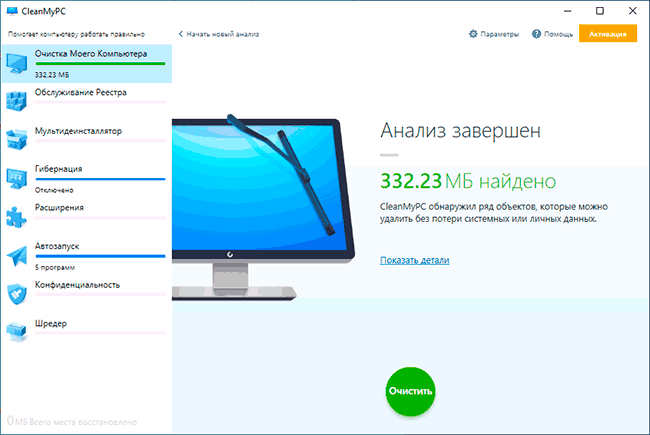
Task: Click the Отключено status text
Action: [x=54, y=190]
